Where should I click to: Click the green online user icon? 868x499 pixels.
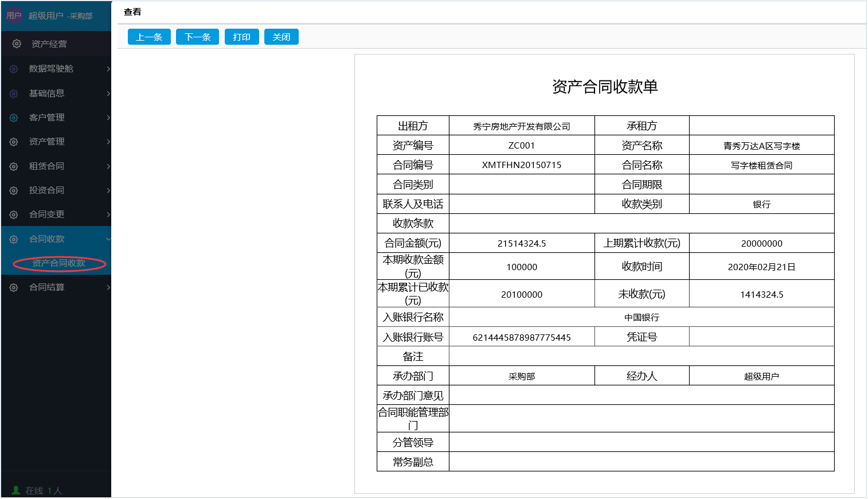pyautogui.click(x=16, y=490)
